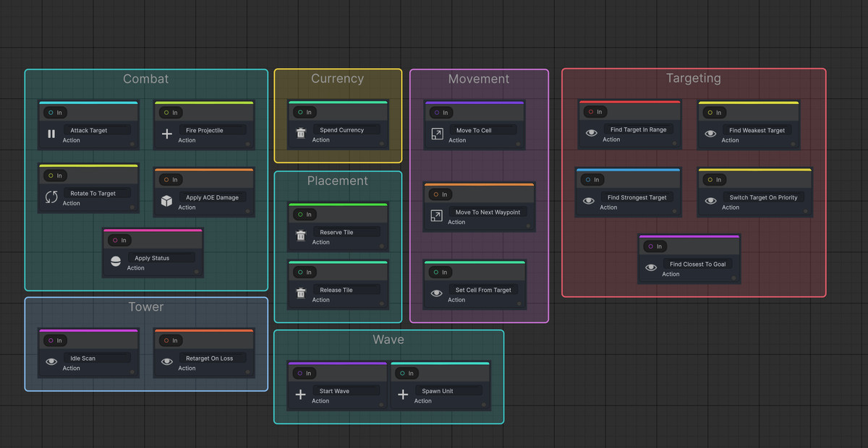Click the In port of Set Cell From Target
The width and height of the screenshot is (868, 448).
click(x=439, y=272)
